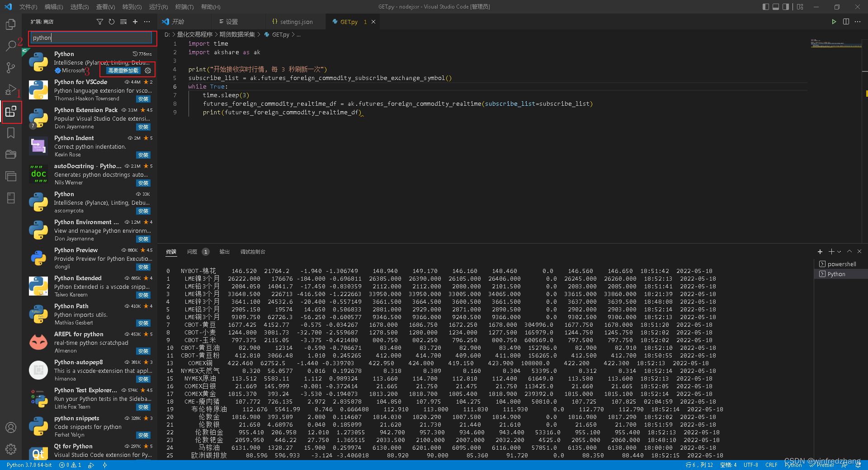
Task: Change the UTF-8 file encoding
Action: tap(751, 465)
